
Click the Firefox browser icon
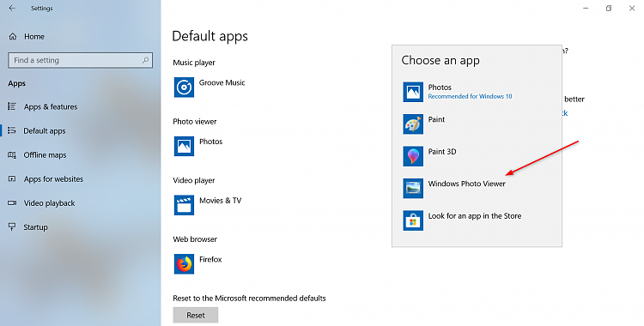point(184,264)
